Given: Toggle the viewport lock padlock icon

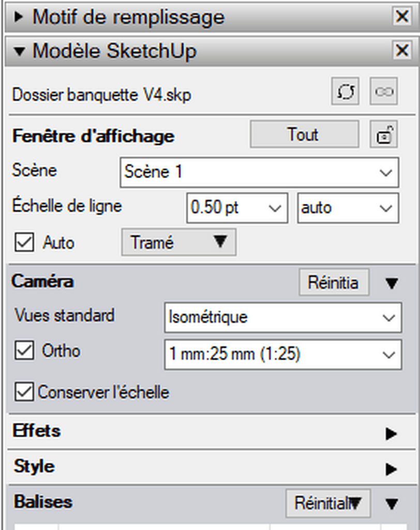Looking at the screenshot, I should point(383,135).
